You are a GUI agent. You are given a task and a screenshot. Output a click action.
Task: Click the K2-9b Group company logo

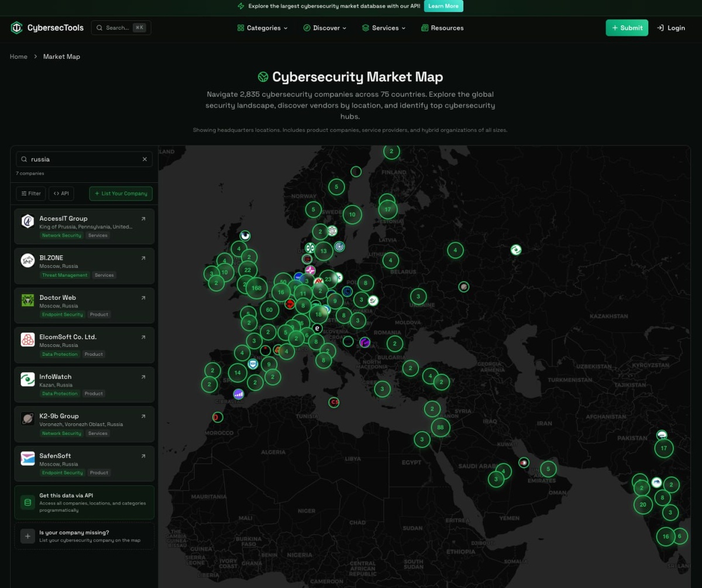(27, 418)
